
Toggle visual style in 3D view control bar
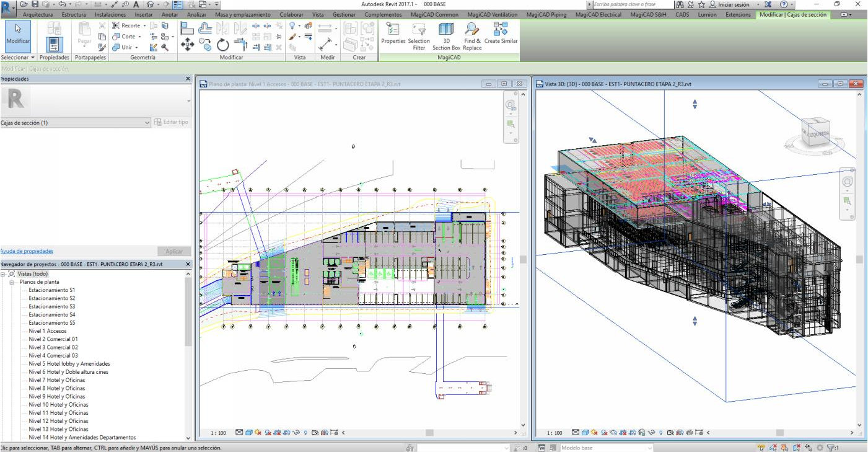[x=585, y=433]
